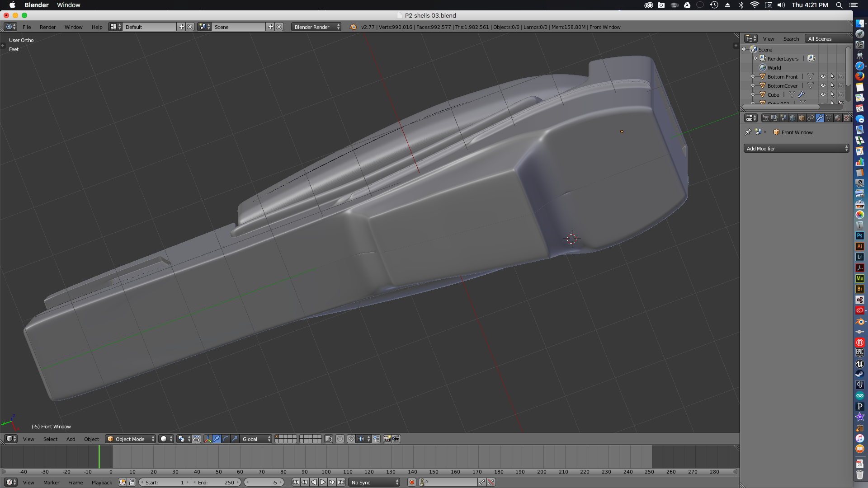868x488 pixels.
Task: Click the pin icon in Properties context
Action: [748, 132]
